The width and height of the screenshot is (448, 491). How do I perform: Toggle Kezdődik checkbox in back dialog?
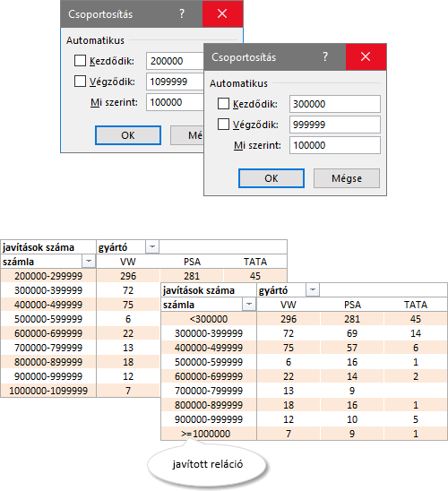coord(80,61)
